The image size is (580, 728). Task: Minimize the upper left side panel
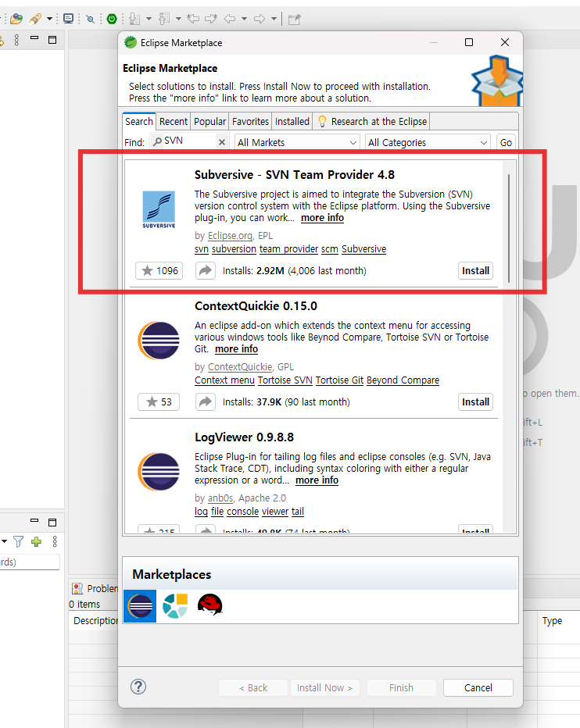click(x=34, y=38)
